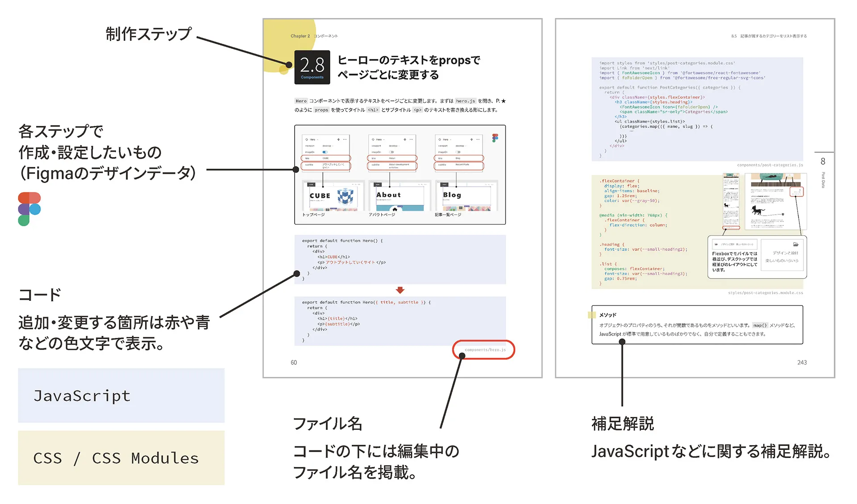Screen dimensions: 857x504
Task: Click the styles/post-categories.module.css file label
Action: pos(765,293)
